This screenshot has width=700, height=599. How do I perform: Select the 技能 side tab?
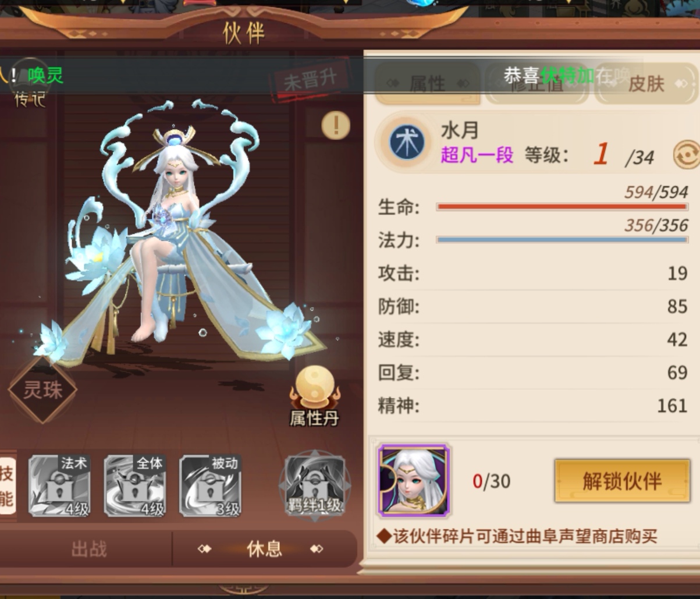8,485
